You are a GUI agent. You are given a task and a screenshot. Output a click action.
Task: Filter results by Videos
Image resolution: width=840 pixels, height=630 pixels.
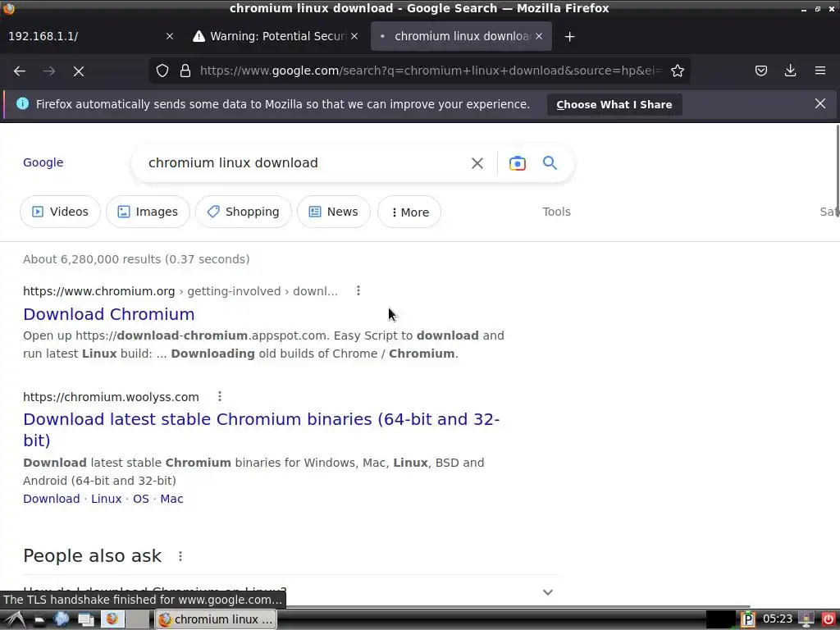coord(60,212)
